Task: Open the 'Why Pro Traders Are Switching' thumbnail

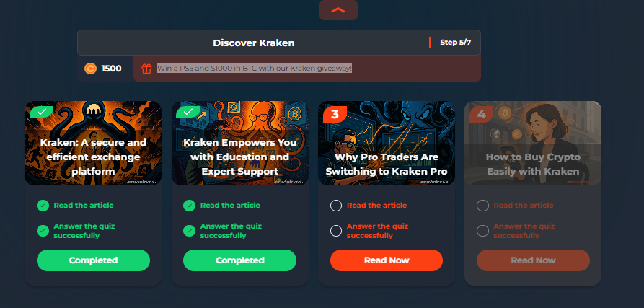Action: [x=387, y=143]
